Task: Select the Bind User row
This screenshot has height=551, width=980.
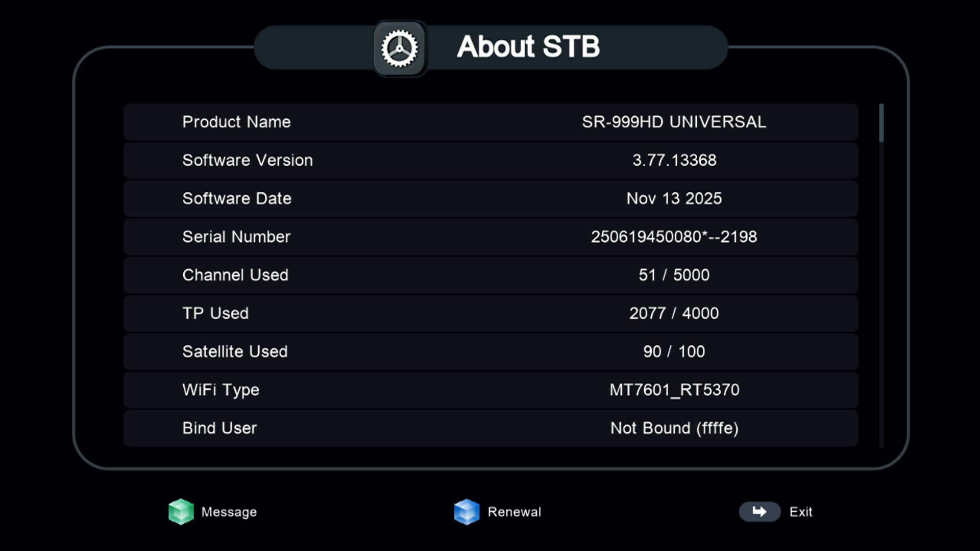Action: pos(490,428)
